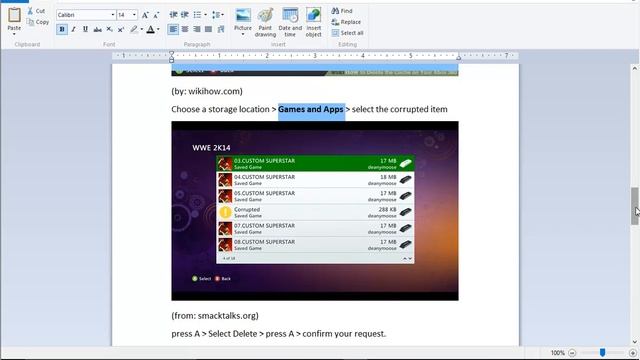Toggle Subscript formatting
Screen dimensions: 640x360
point(109,29)
